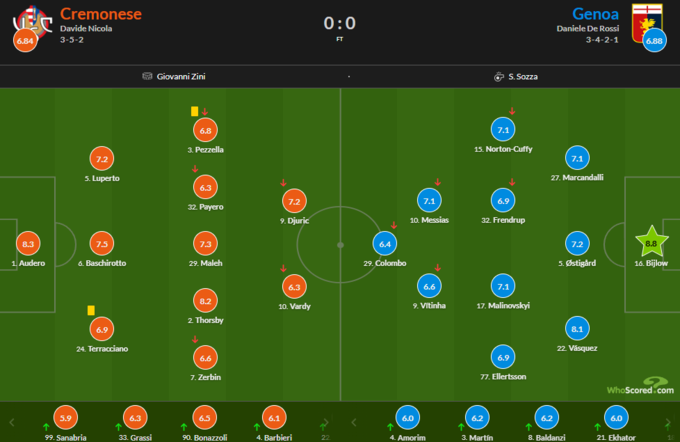The width and height of the screenshot is (680, 442).
Task: Open the Cremonese team name link
Action: coord(101,14)
